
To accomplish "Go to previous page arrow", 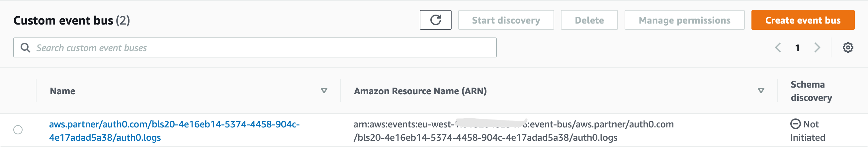I will click(778, 48).
